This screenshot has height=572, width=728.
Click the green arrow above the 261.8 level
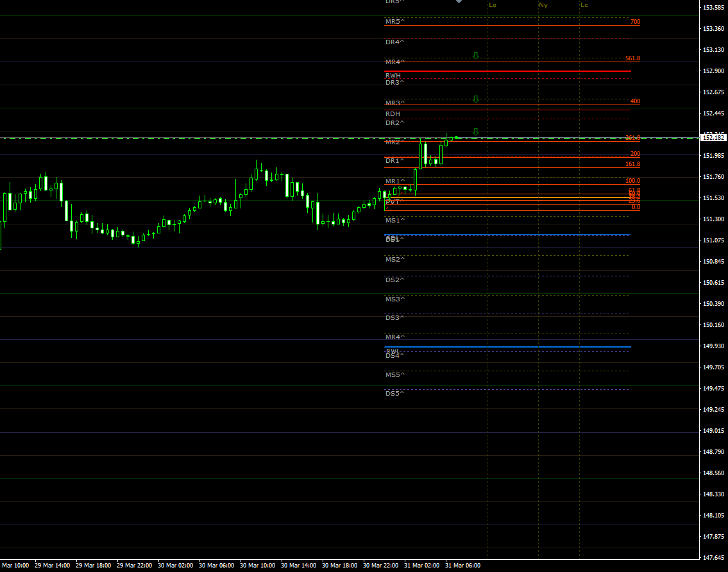(x=475, y=131)
